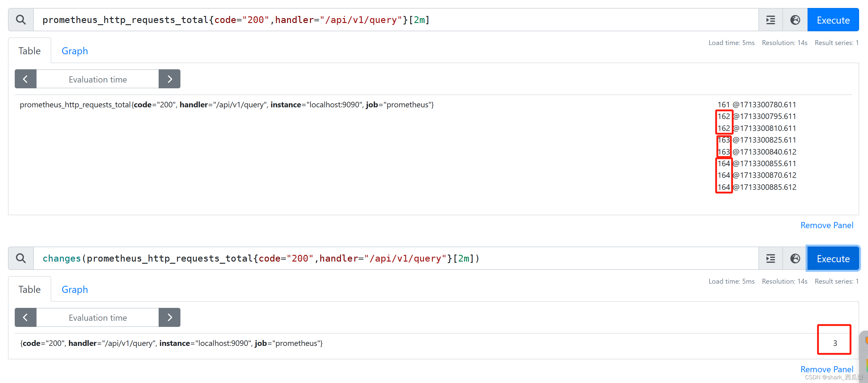Click 'Resolution: 14s' in the first panel
868x383 pixels.
[785, 43]
